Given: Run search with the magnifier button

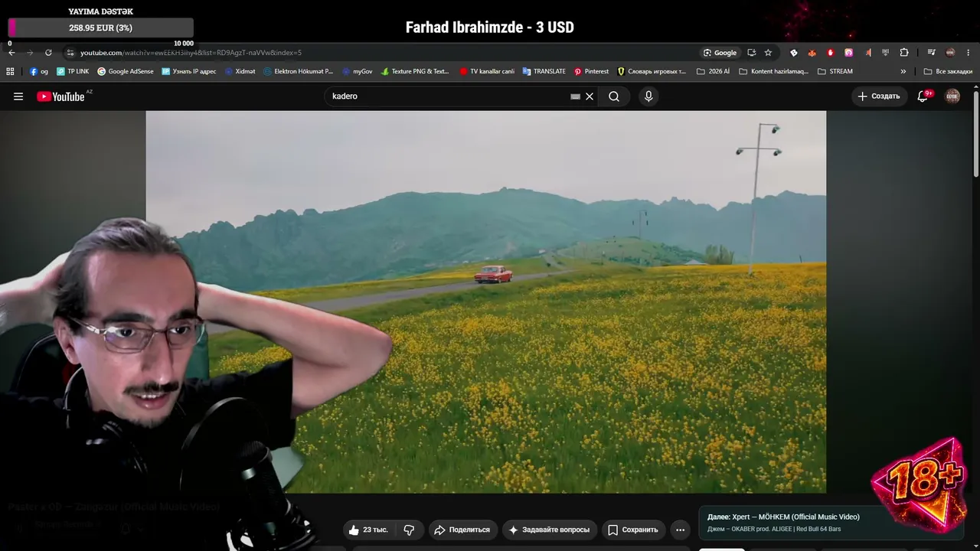Looking at the screenshot, I should [614, 96].
